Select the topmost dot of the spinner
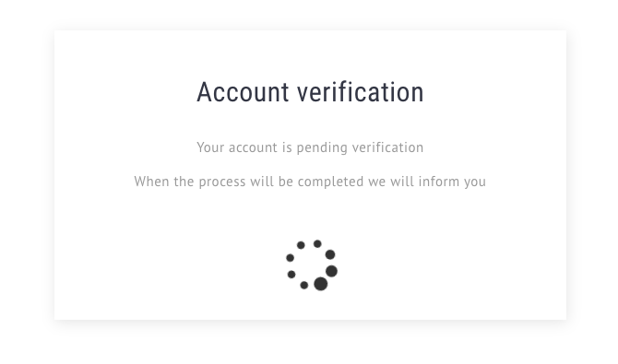 point(317,244)
